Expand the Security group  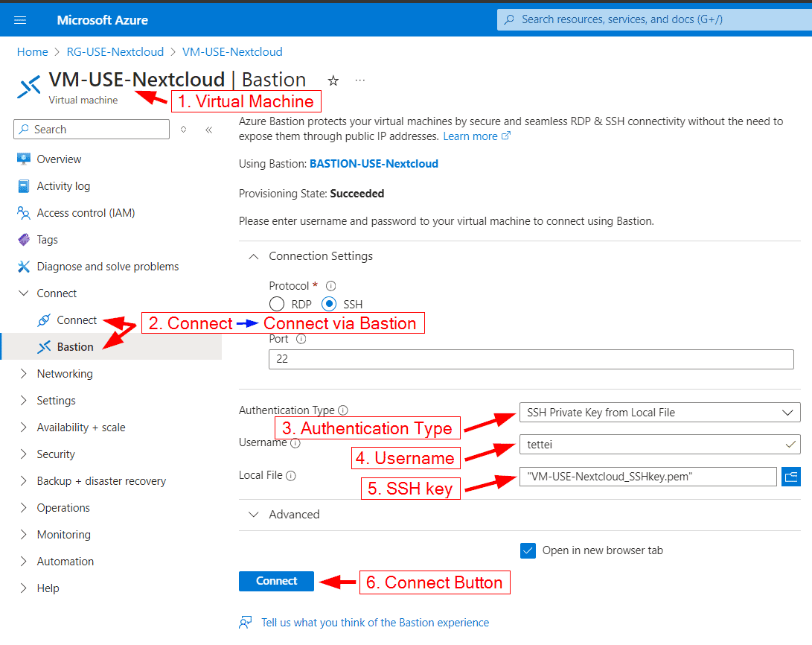click(x=23, y=454)
